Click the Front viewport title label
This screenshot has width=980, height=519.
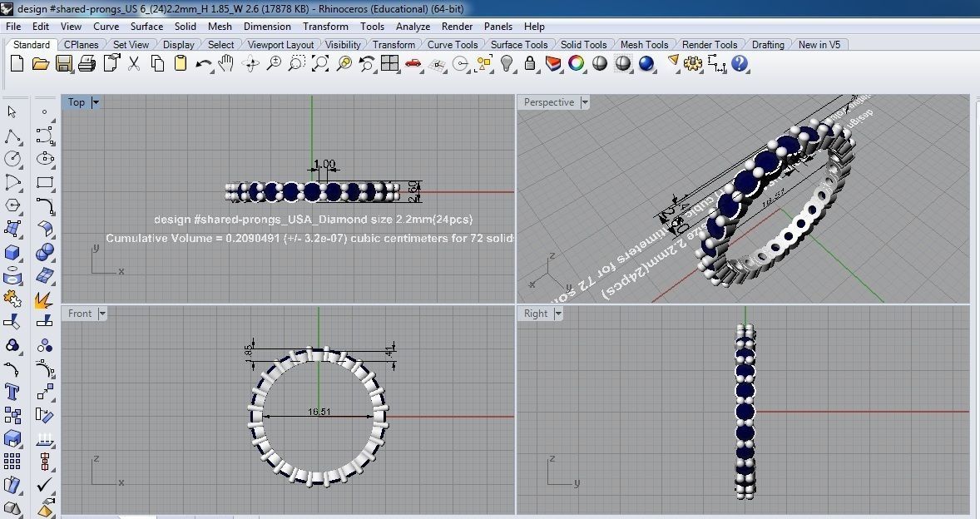click(x=79, y=314)
